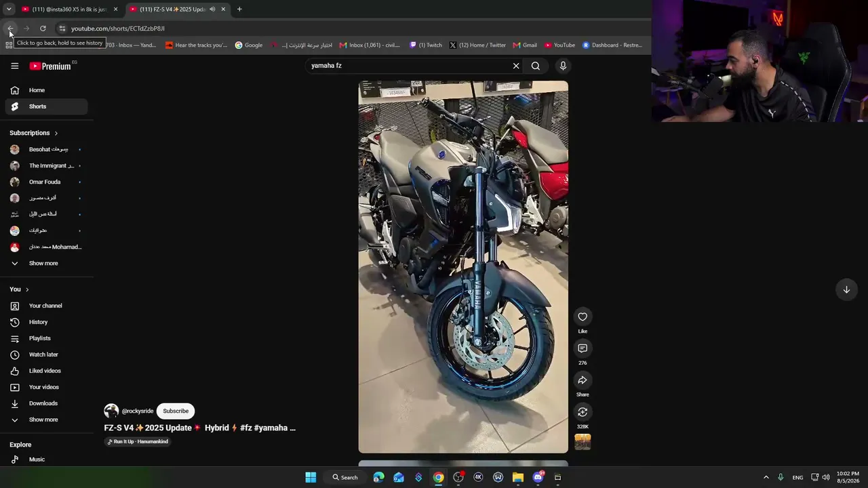The width and height of the screenshot is (868, 488).
Task: Share this Short
Action: pyautogui.click(x=583, y=380)
